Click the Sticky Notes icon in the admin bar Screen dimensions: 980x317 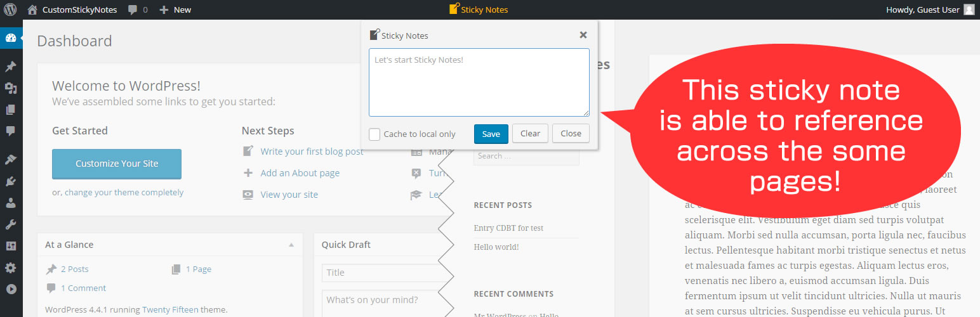[x=454, y=9]
